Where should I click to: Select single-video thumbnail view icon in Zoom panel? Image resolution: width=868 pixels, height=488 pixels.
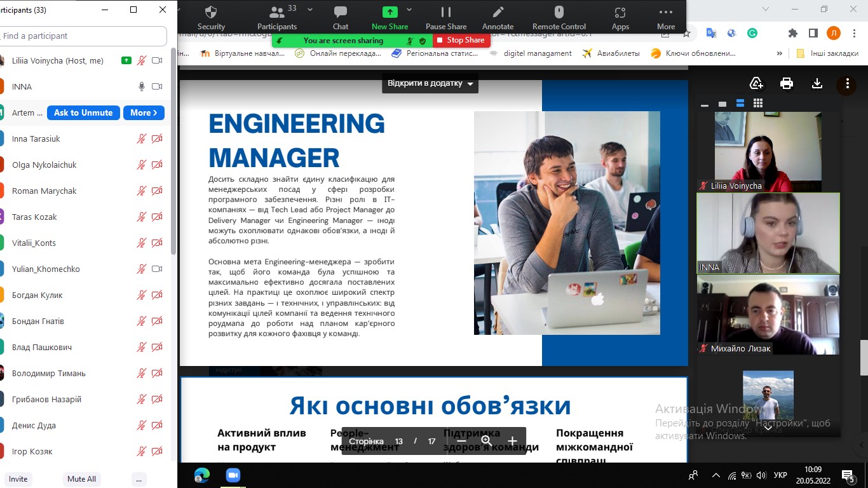(722, 104)
